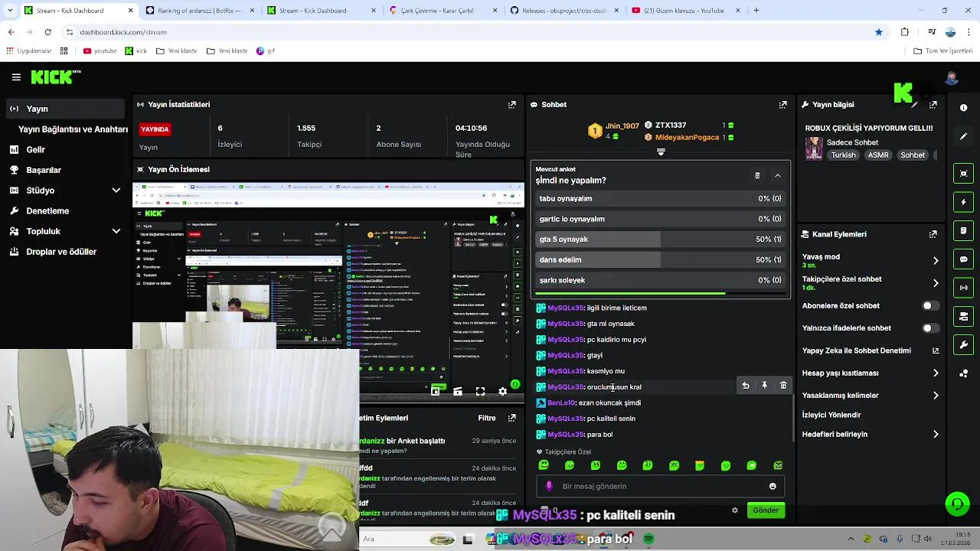Toggle the server panel sidebar icon
Image resolution: width=980 pixels, height=551 pixels.
tap(964, 316)
